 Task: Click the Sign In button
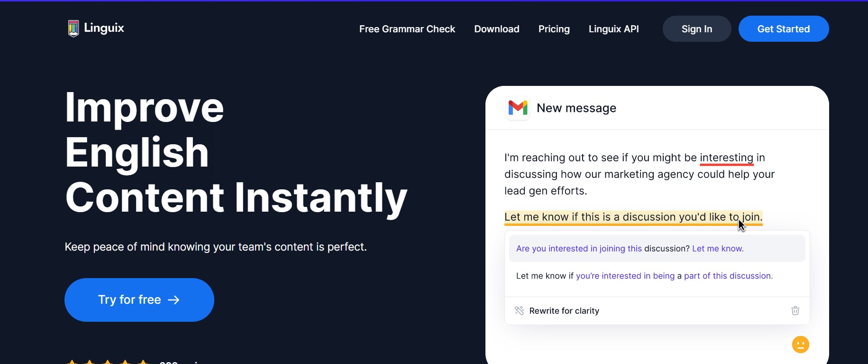pyautogui.click(x=696, y=29)
